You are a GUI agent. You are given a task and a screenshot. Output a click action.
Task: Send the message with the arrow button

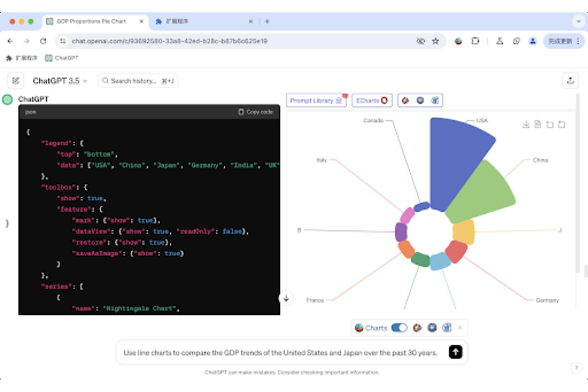coord(456,352)
